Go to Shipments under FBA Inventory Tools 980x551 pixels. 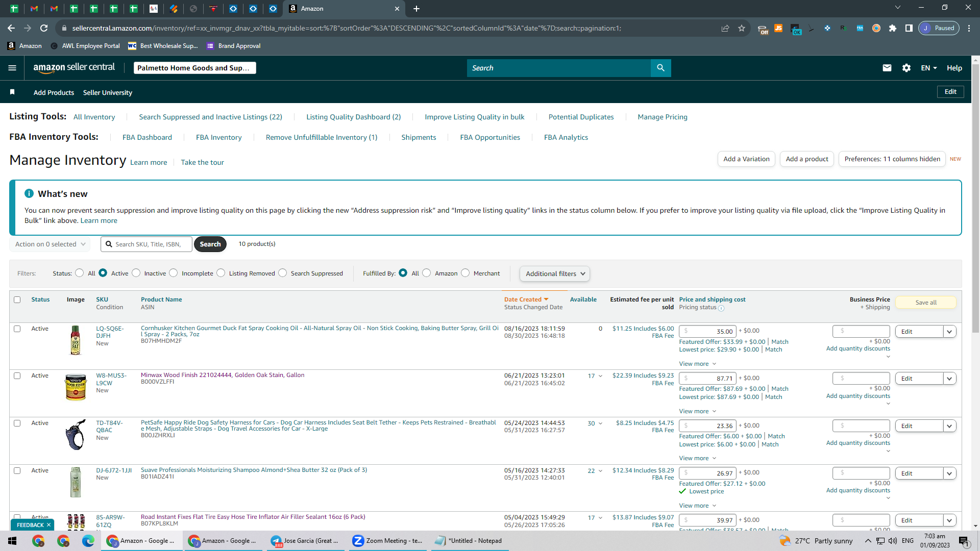pos(419,137)
